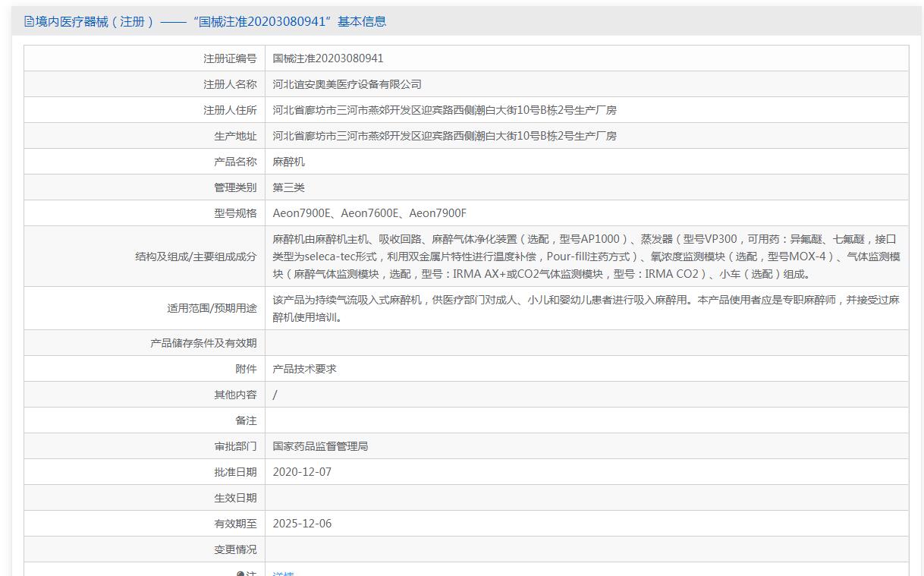Open the 详情 link in the bottom row

point(283,574)
